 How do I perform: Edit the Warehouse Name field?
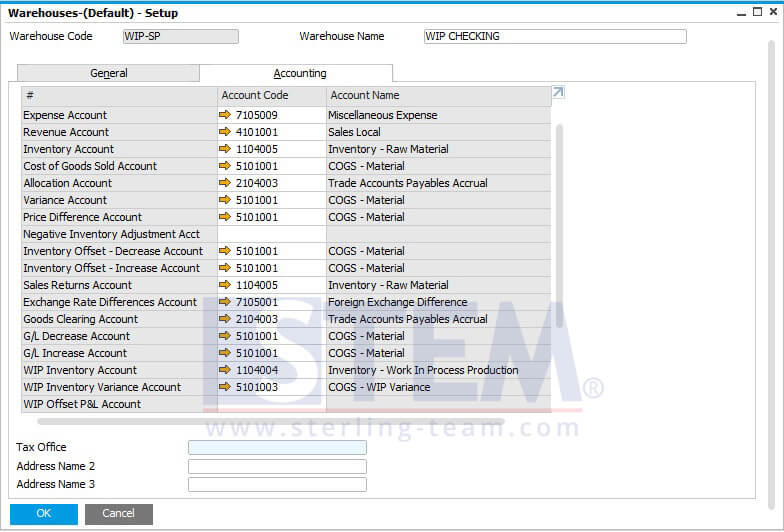coord(555,36)
